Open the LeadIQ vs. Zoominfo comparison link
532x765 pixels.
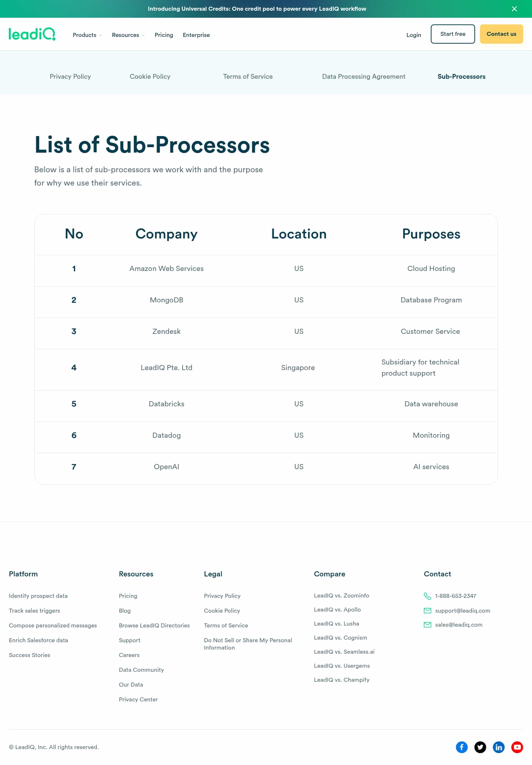[341, 596]
